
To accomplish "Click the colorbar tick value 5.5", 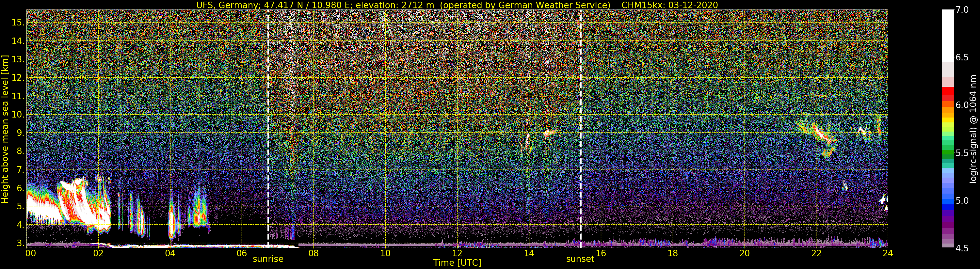I will click(x=962, y=153).
